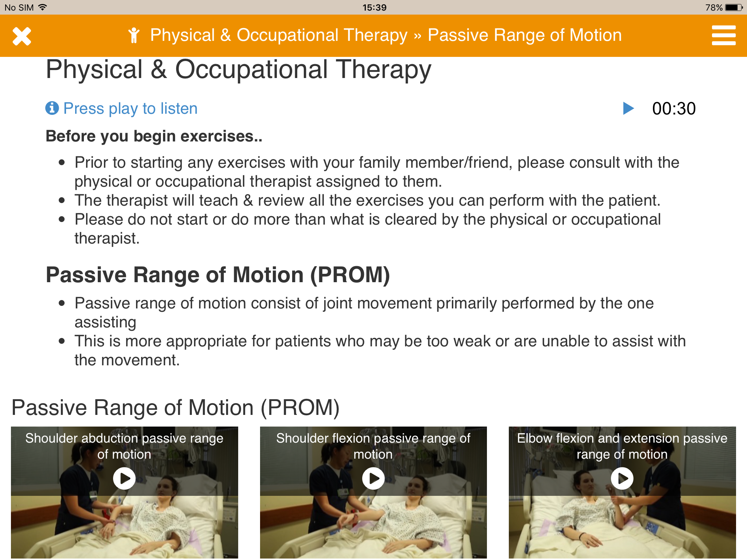
Task: Select Passive Range of Motion breadcrumb
Action: (525, 35)
